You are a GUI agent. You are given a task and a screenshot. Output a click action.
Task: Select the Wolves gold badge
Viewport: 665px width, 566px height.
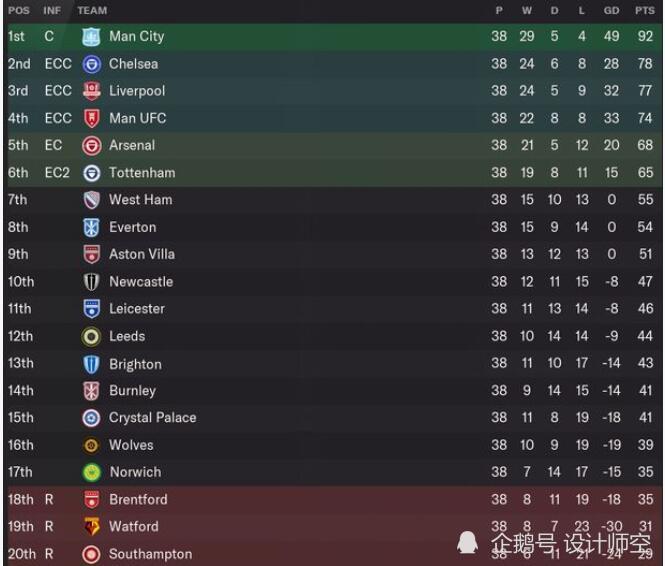pos(91,445)
